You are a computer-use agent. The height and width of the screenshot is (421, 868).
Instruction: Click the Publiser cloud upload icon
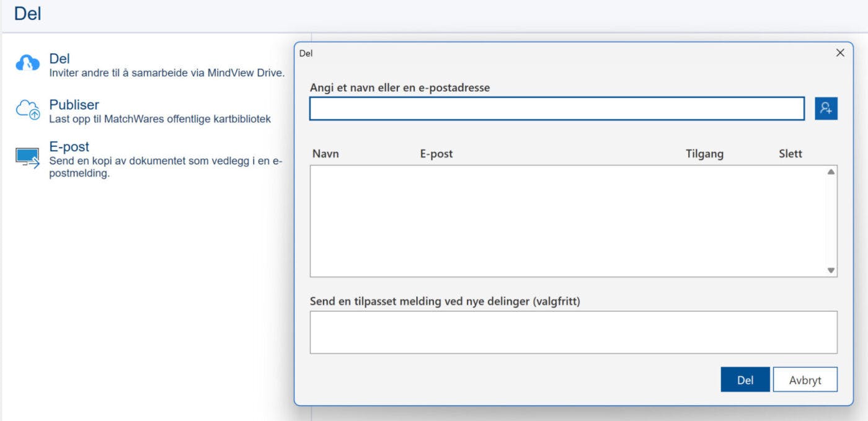pos(28,110)
